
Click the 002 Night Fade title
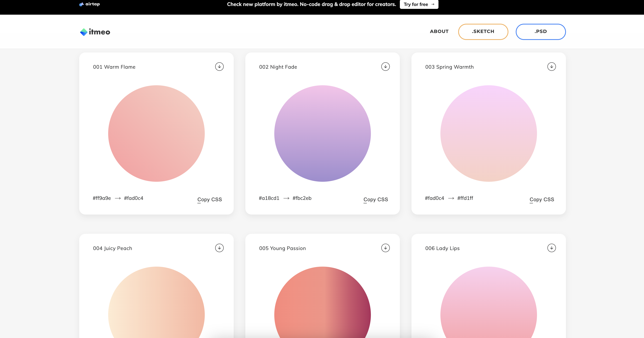278,67
